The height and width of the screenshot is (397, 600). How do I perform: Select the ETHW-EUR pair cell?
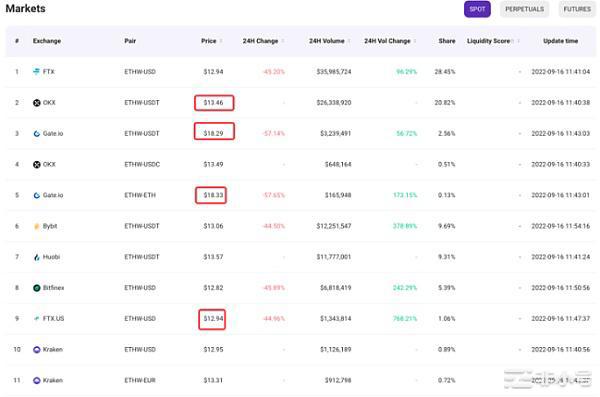pos(140,381)
